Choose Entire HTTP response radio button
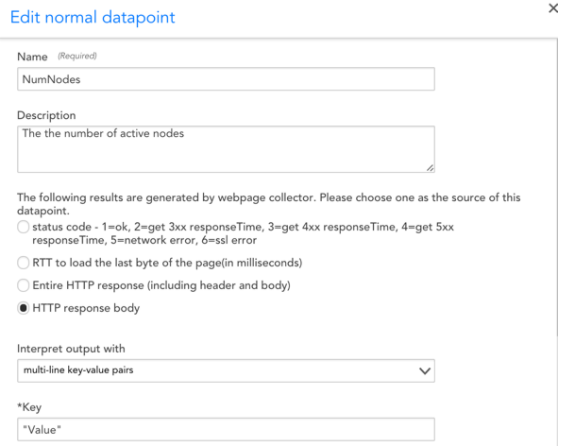This screenshot has height=446, width=566. pyautogui.click(x=23, y=285)
